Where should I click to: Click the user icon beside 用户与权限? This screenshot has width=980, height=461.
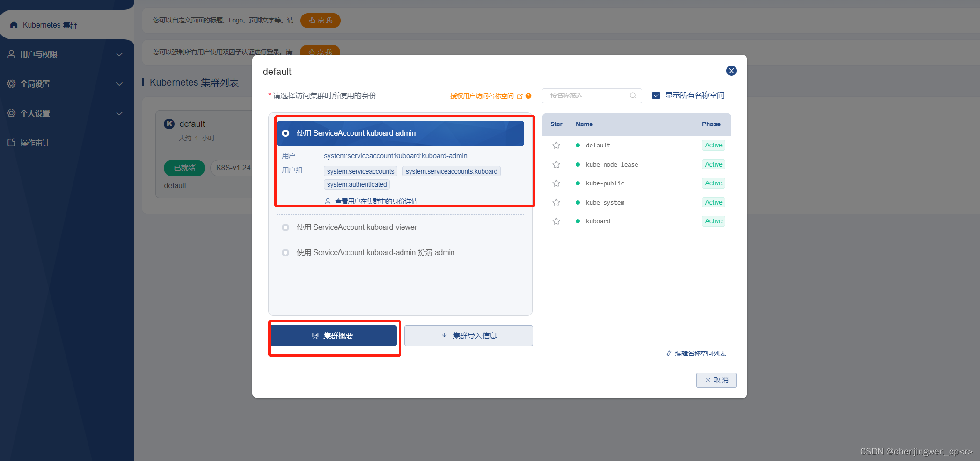point(11,54)
